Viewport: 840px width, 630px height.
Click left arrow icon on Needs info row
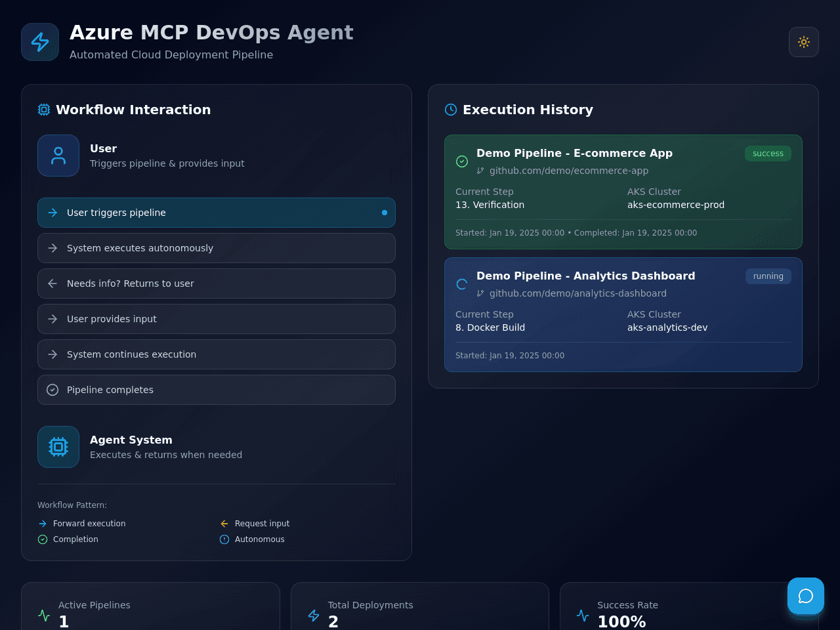pos(52,283)
